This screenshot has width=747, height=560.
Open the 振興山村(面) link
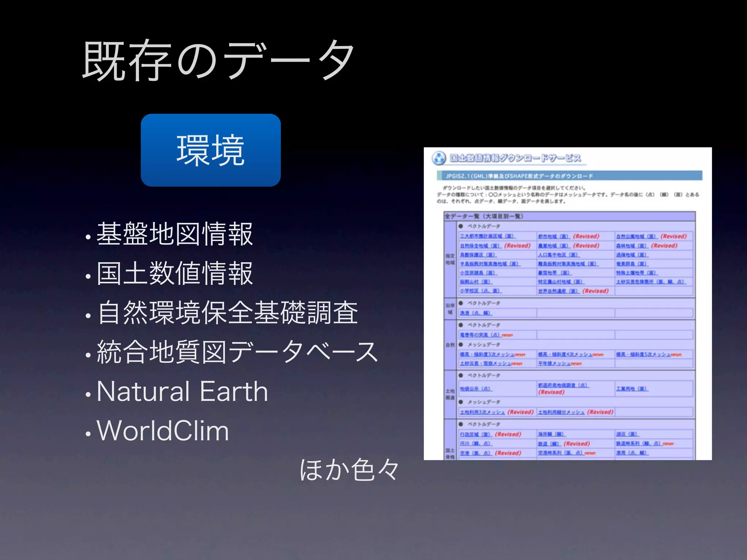(476, 282)
